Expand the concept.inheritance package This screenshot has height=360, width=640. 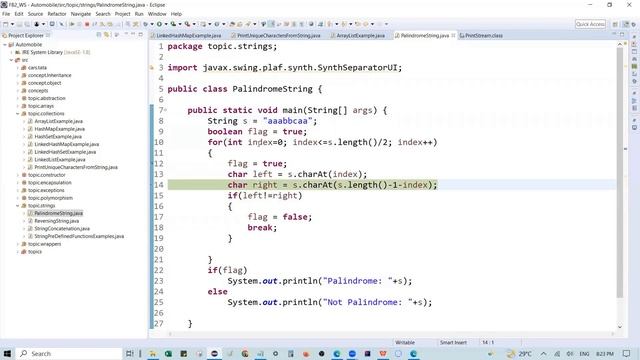click(x=18, y=76)
